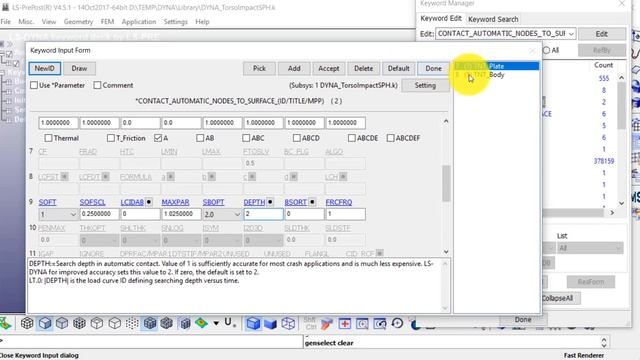Screen dimensions: 640x360
Task: Click the small dot button next to LCIDAB
Action: pos(149,202)
